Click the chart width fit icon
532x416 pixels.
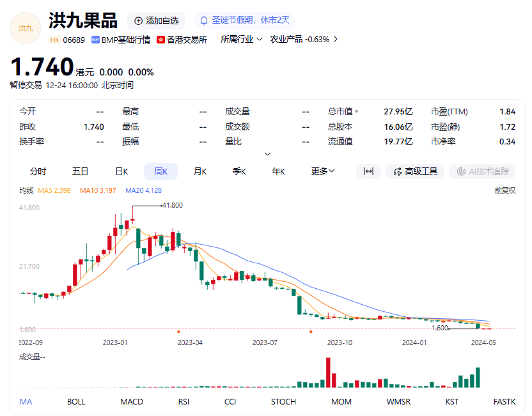click(368, 171)
